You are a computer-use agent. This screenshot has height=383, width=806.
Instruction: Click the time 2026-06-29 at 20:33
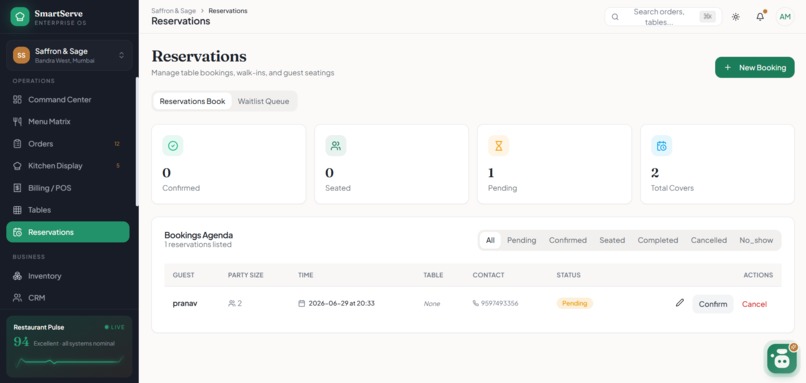point(341,303)
